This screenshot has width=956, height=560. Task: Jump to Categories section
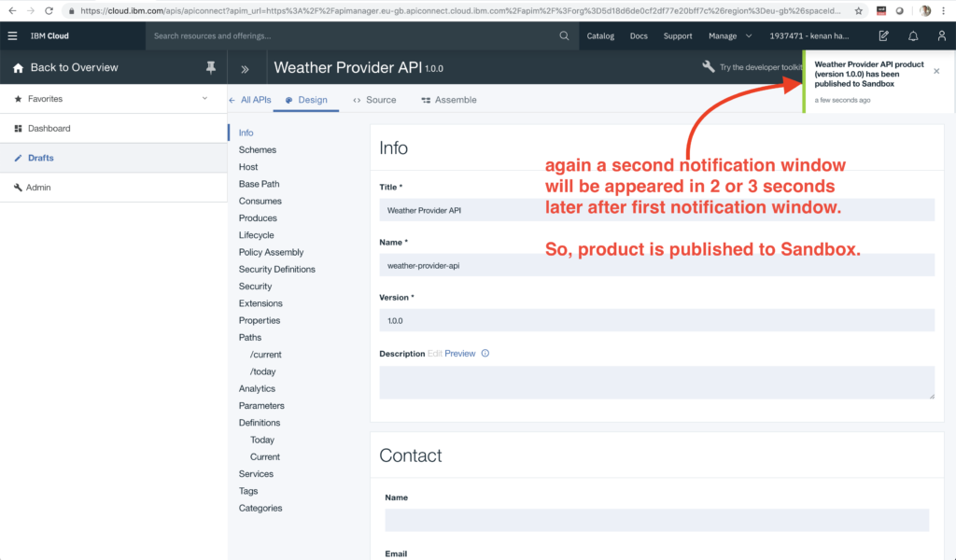tap(260, 509)
